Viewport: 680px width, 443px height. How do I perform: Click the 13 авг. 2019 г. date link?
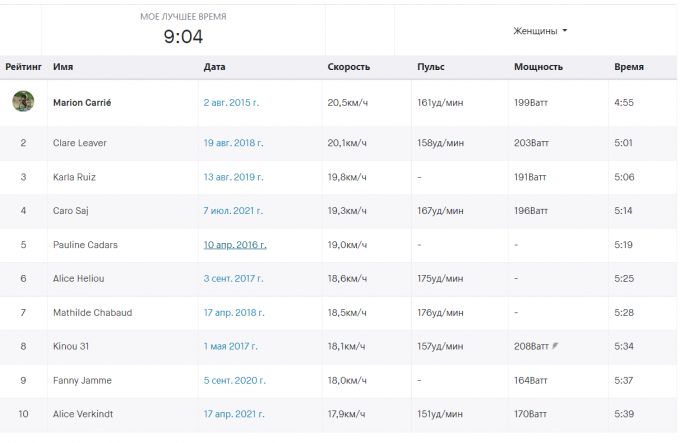click(x=233, y=177)
